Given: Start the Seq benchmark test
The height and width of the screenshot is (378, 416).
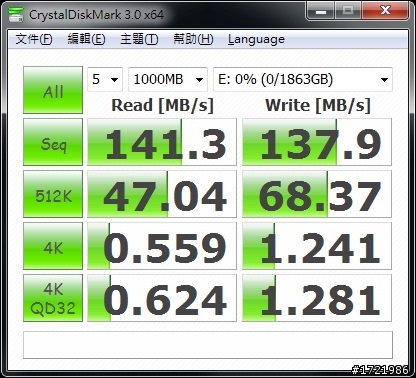Looking at the screenshot, I should tap(53, 142).
